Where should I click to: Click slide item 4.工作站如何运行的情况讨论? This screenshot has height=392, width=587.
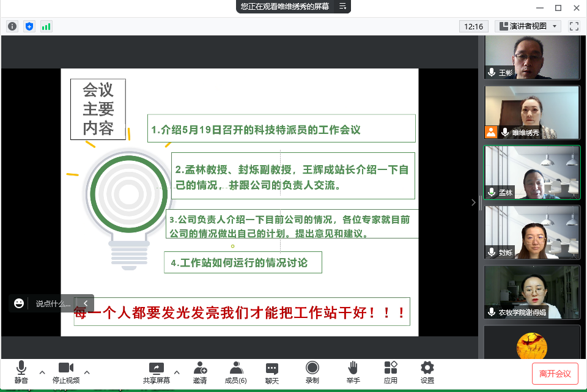(243, 262)
